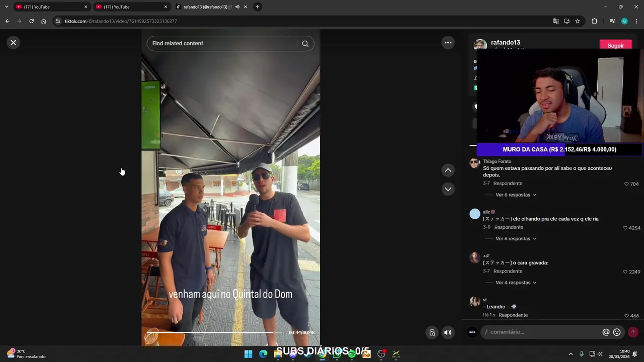Open the emoji picker in comment box
The image size is (644, 362).
pos(617,332)
